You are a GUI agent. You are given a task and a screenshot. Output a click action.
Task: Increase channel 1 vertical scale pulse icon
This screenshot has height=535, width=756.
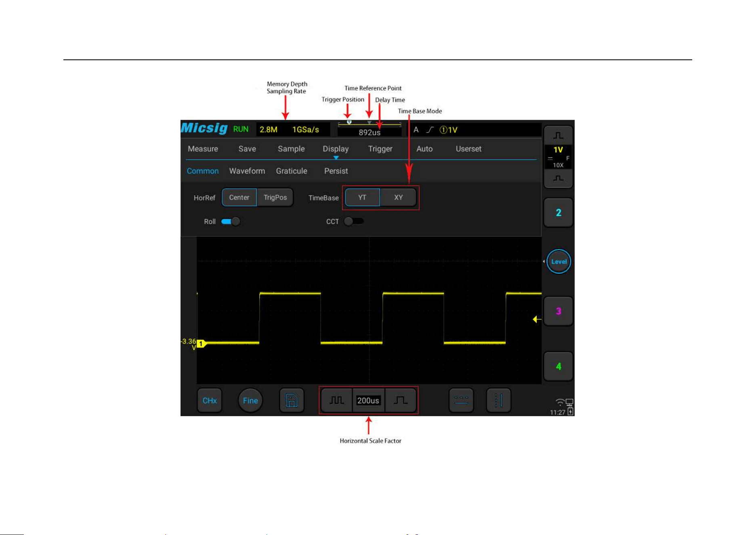558,136
